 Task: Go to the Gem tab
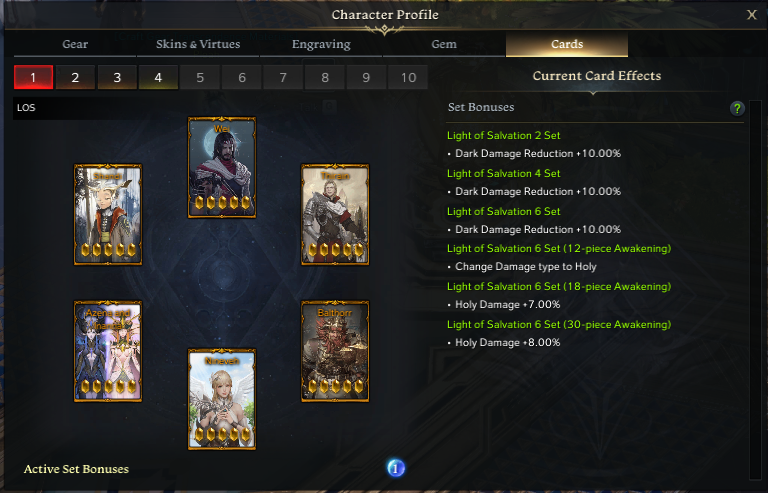pyautogui.click(x=444, y=44)
